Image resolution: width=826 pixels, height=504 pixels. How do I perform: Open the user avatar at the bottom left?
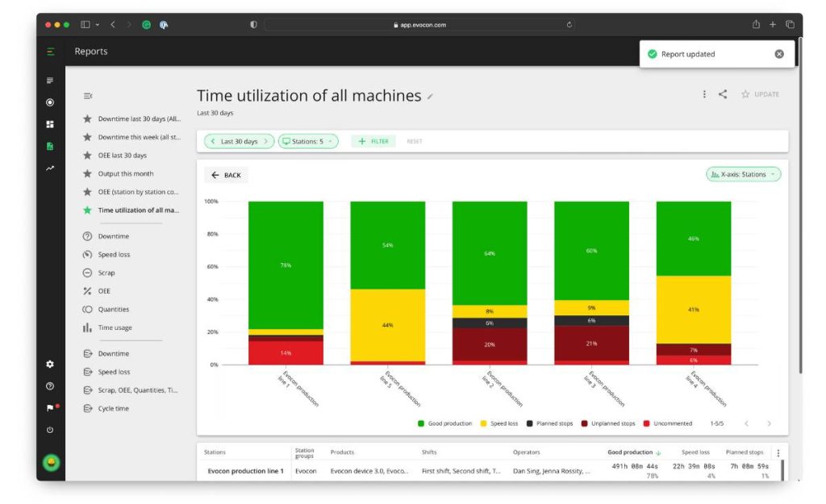click(x=51, y=462)
